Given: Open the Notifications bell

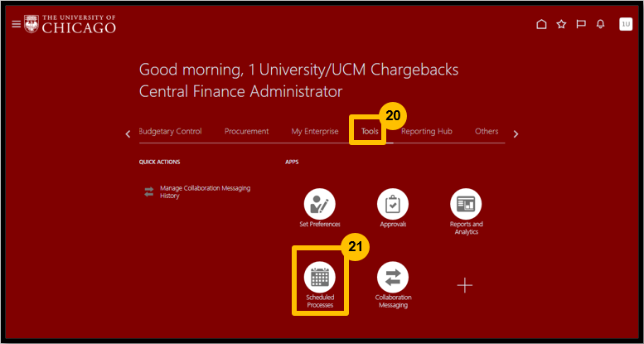Looking at the screenshot, I should tap(600, 25).
